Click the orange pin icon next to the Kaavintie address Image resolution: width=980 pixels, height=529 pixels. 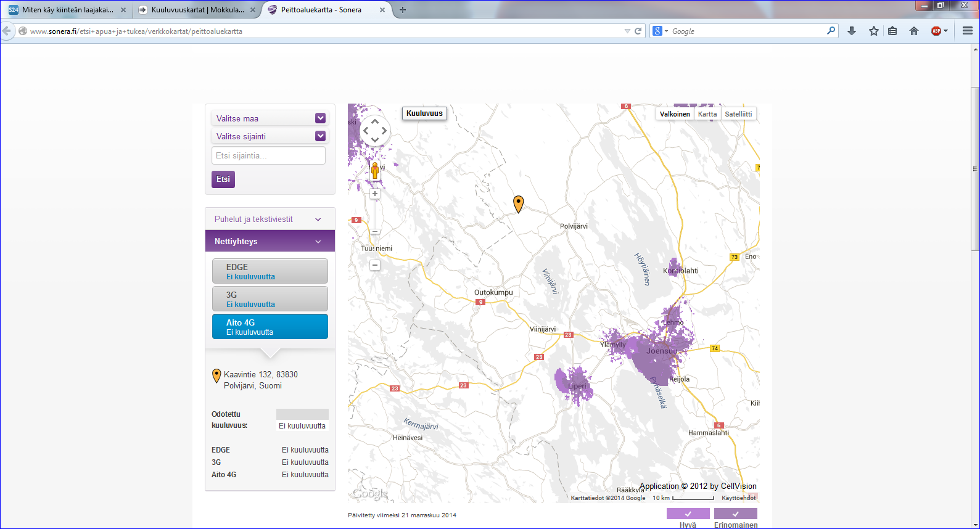point(216,376)
